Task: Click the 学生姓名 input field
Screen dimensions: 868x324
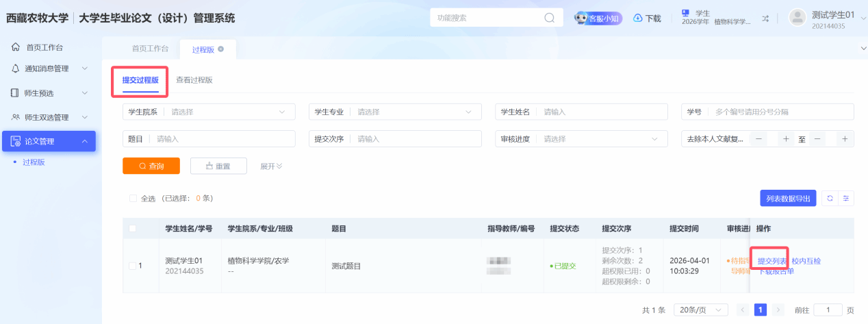Action: point(601,112)
